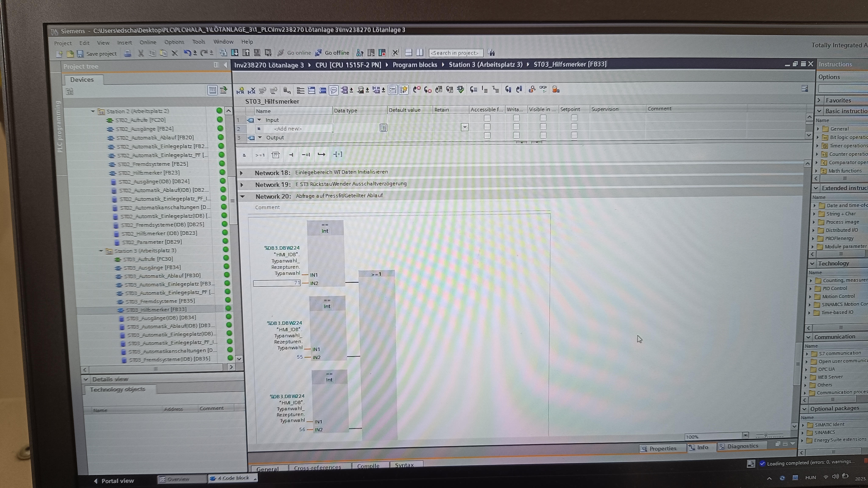This screenshot has width=868, height=488.
Task: Click Close all networks icon
Action: pos(323,90)
